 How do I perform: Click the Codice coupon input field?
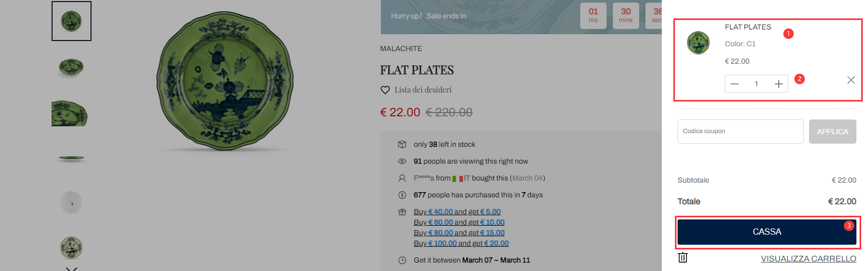[x=740, y=132]
